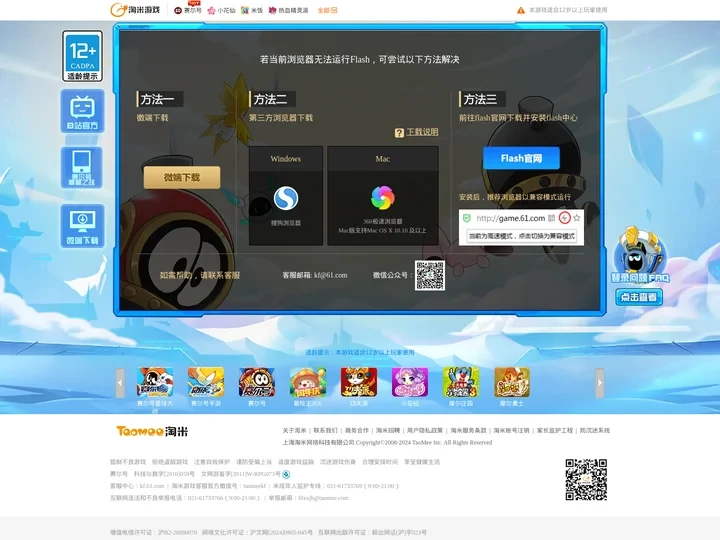Select the Mac browser tab header
The width and height of the screenshot is (720, 540).
pos(382,159)
